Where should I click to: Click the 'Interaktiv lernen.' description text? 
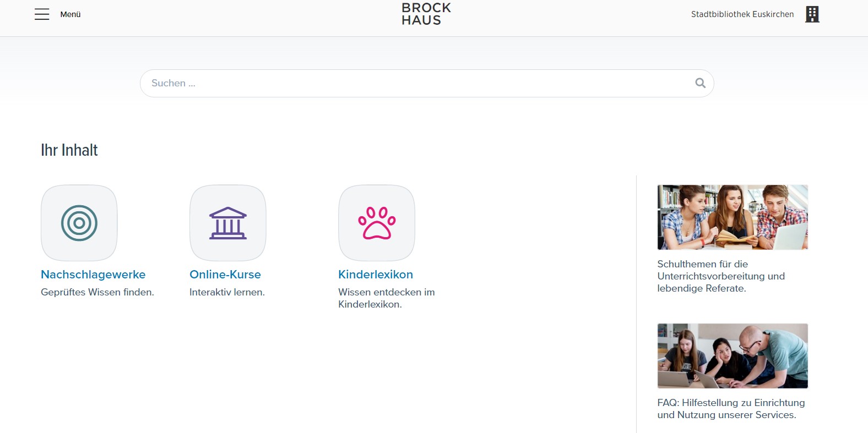(x=227, y=292)
